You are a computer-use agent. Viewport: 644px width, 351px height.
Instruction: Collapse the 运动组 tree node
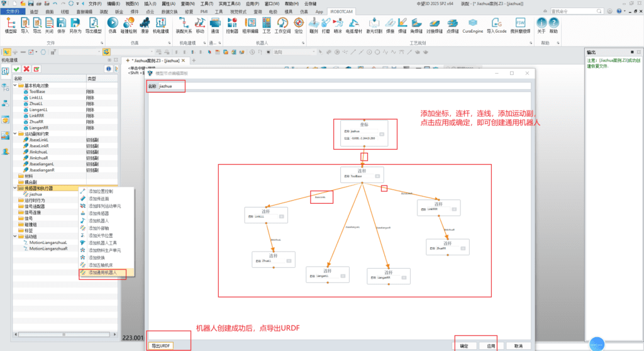tap(16, 236)
